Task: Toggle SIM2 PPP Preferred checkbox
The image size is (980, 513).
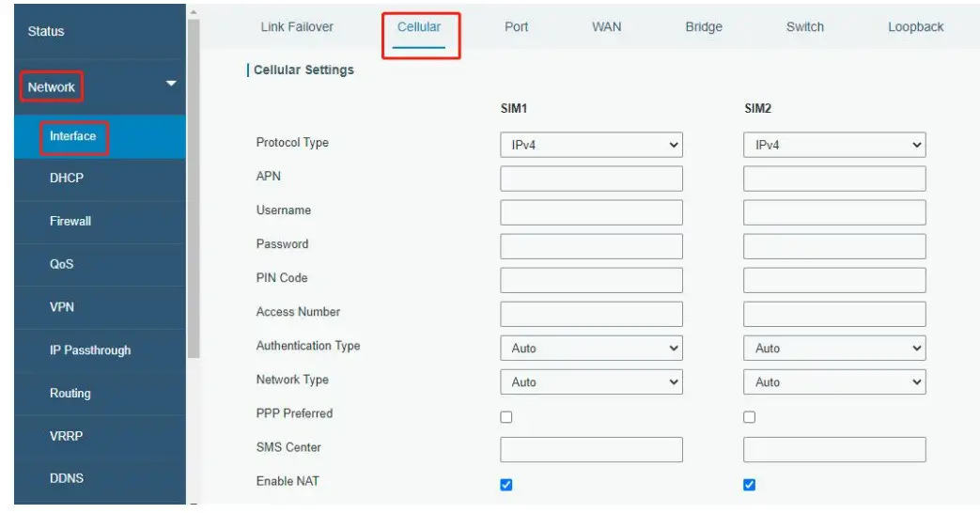Action: point(750,417)
